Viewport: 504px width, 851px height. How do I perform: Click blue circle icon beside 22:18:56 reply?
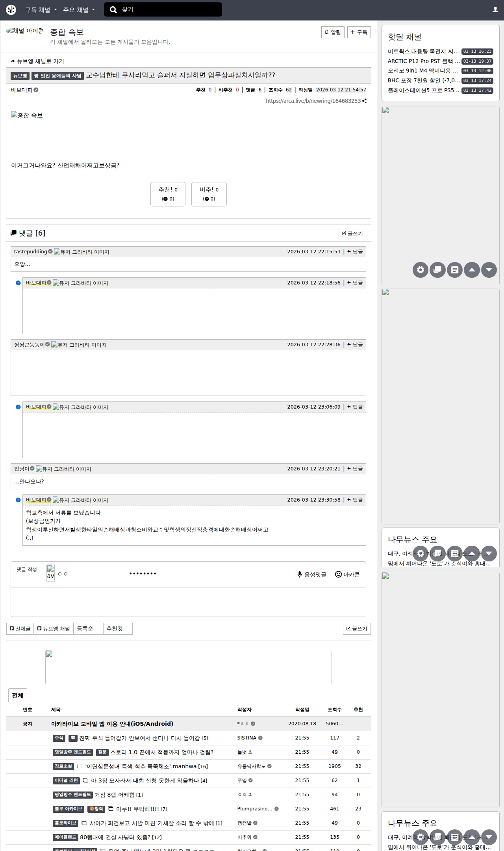[x=18, y=283]
